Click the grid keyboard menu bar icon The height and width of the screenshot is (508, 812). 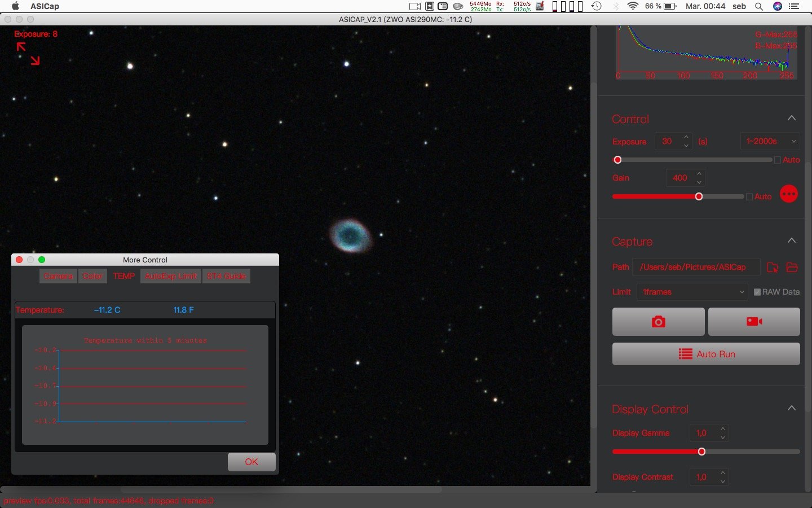[443, 6]
